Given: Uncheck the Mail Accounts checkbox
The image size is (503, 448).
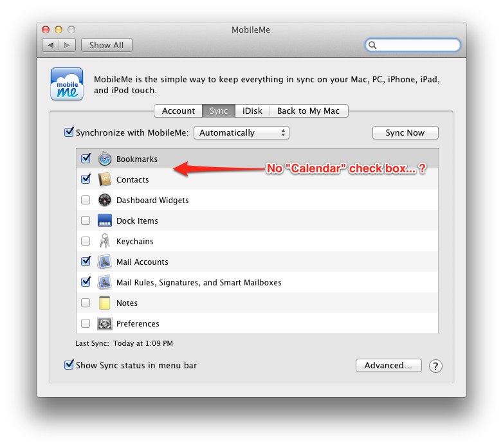Looking at the screenshot, I should tap(86, 261).
